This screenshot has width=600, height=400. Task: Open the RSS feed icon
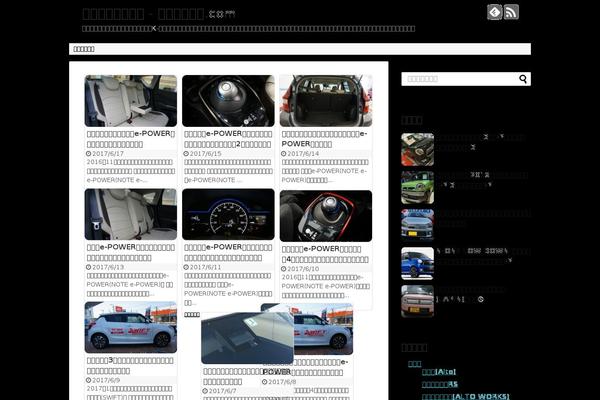click(511, 12)
